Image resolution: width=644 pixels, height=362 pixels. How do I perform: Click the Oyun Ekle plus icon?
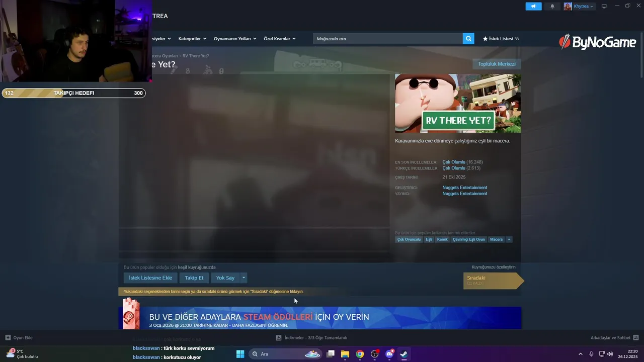[x=8, y=338]
